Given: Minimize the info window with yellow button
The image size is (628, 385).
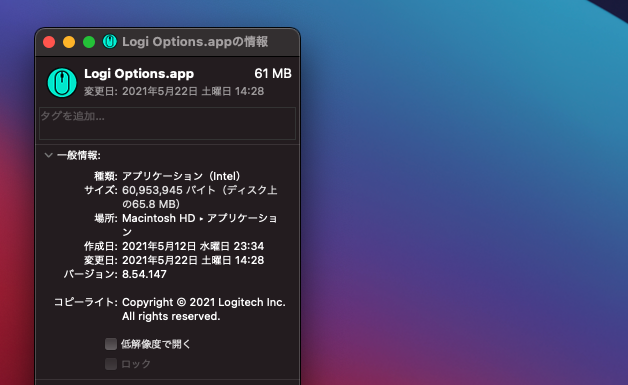Looking at the screenshot, I should point(69,42).
